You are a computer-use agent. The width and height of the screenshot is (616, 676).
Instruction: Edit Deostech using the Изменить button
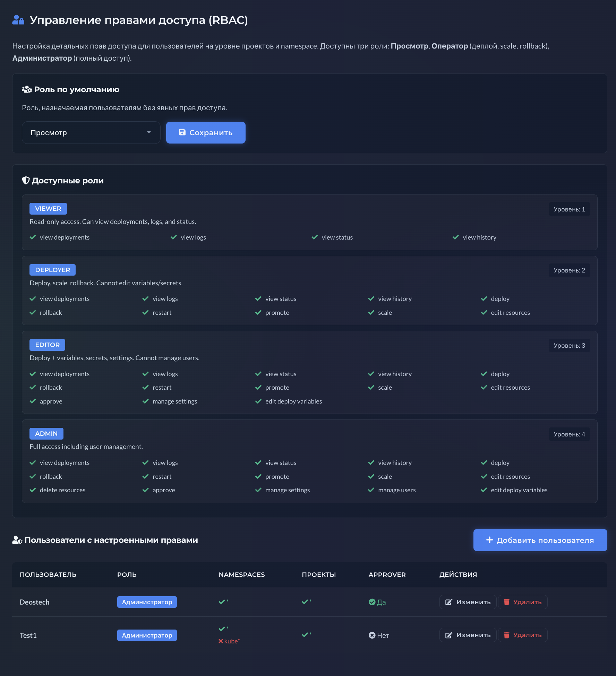468,602
